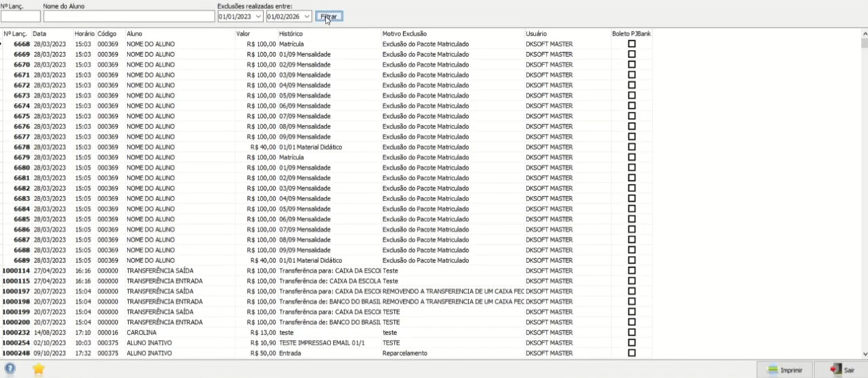This screenshot has width=868, height=378.
Task: Click the TRANSFERÊNCIA ENTRADA cell in row 1000200
Action: click(x=164, y=322)
